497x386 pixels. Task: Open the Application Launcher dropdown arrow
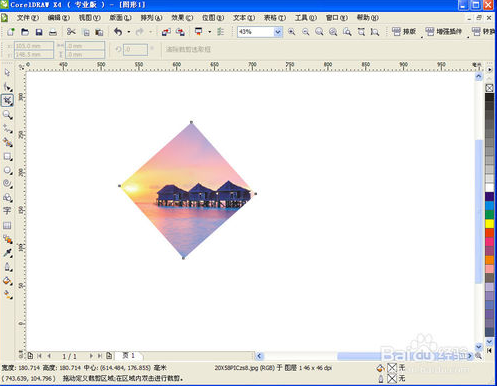pyautogui.click(x=209, y=32)
